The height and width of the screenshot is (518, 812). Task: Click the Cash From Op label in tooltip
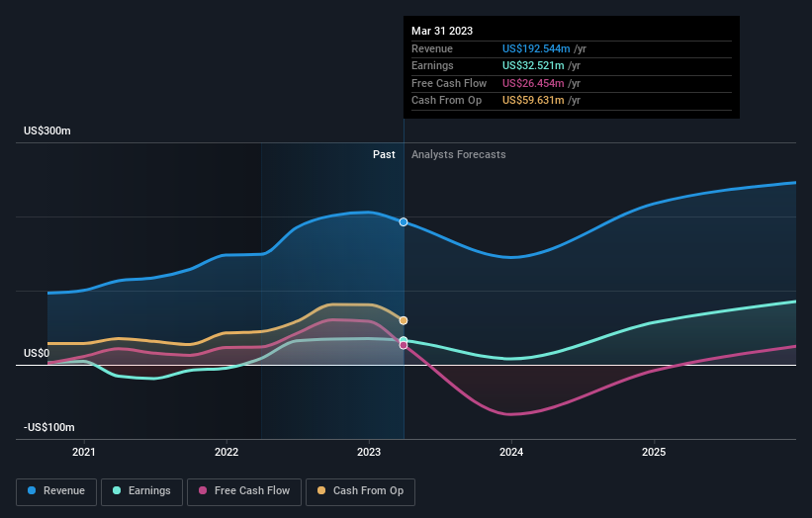[446, 101]
